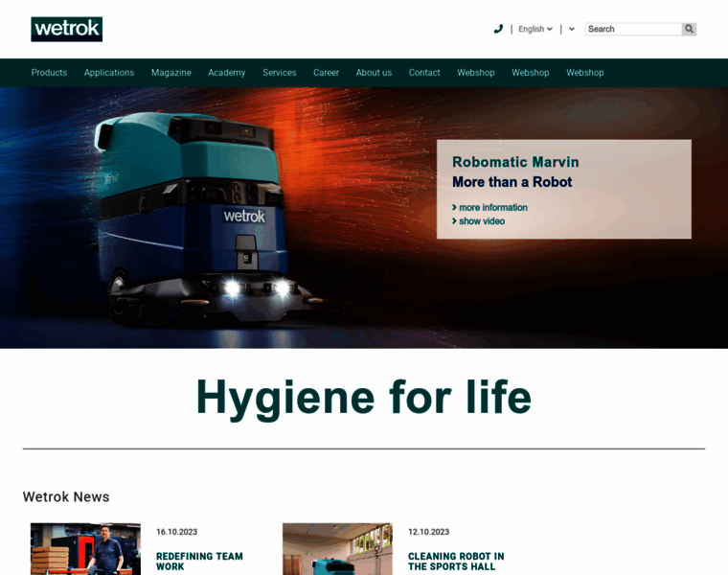Select the active teal carousel dot
This screenshot has height=575, width=728.
pyautogui.click(x=336, y=335)
